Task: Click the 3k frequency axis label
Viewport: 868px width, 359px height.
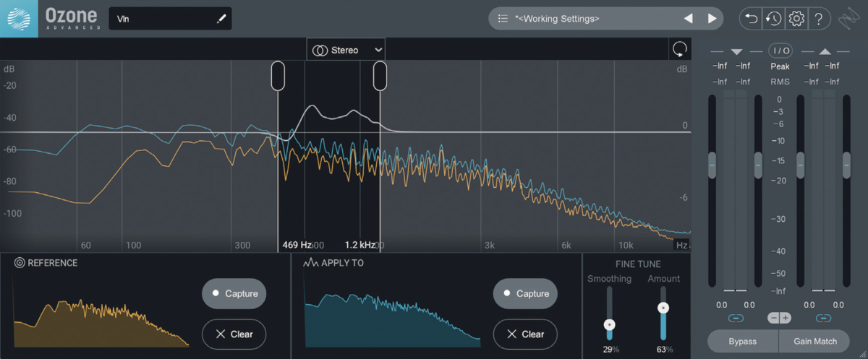Action: [x=490, y=245]
